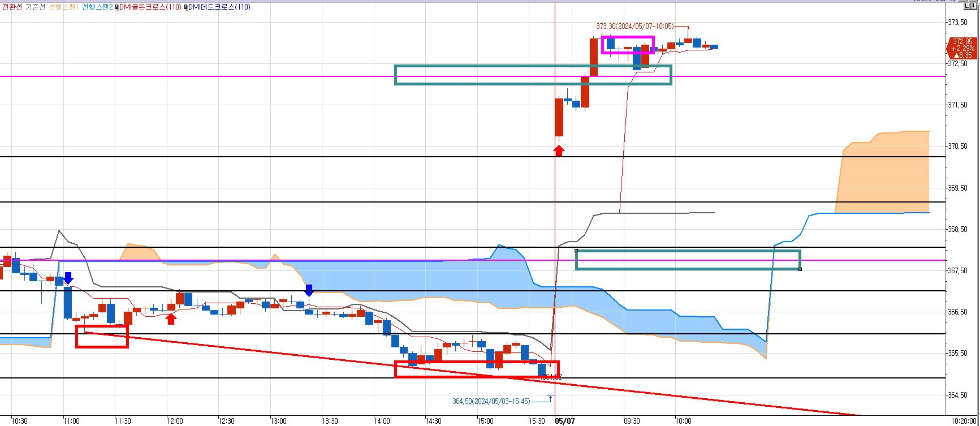Click the blue dead-cross arrow near 13:15
The image size is (980, 426).
coord(309,290)
